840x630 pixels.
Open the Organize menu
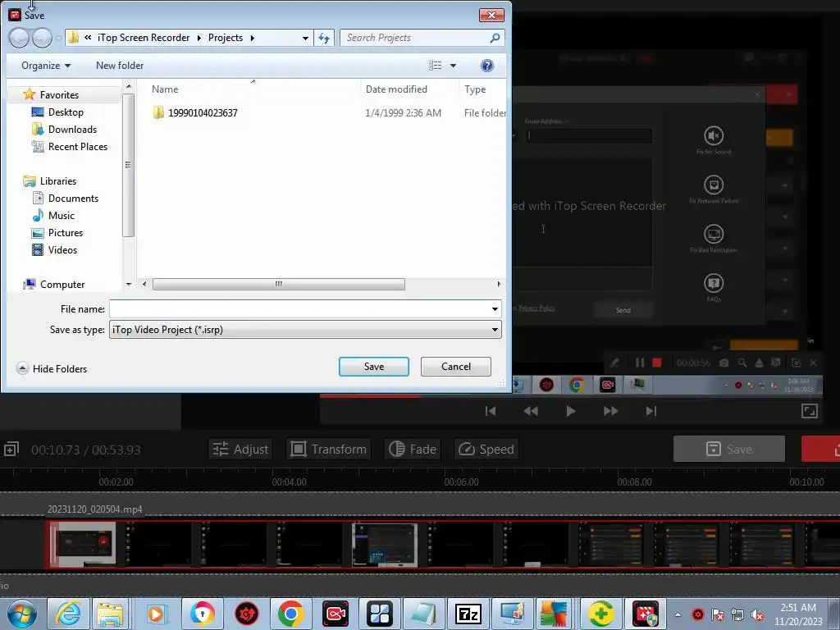[x=46, y=66]
